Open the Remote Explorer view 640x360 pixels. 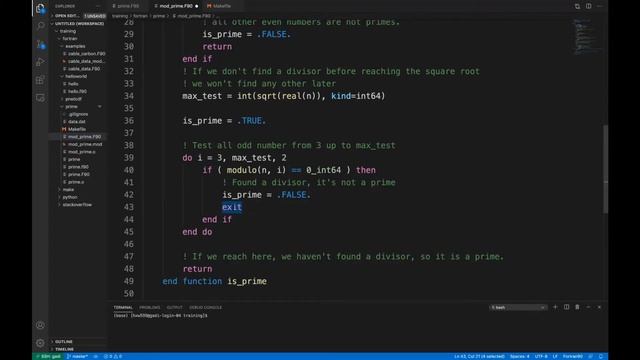pyautogui.click(x=40, y=98)
